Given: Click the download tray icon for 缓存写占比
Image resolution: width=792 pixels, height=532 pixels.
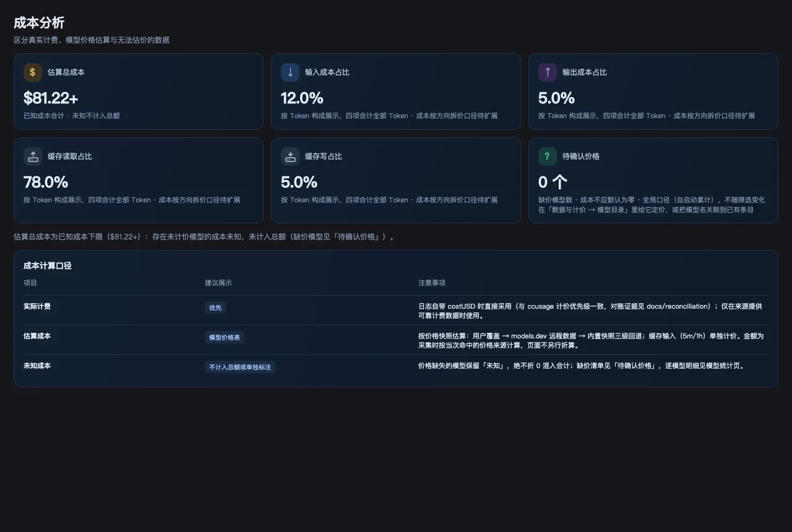Looking at the screenshot, I should tap(290, 157).
